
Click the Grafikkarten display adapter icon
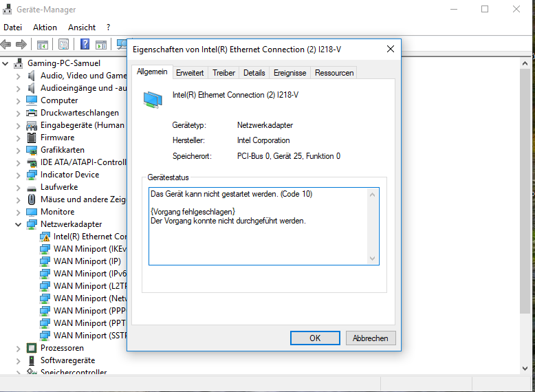(x=32, y=150)
